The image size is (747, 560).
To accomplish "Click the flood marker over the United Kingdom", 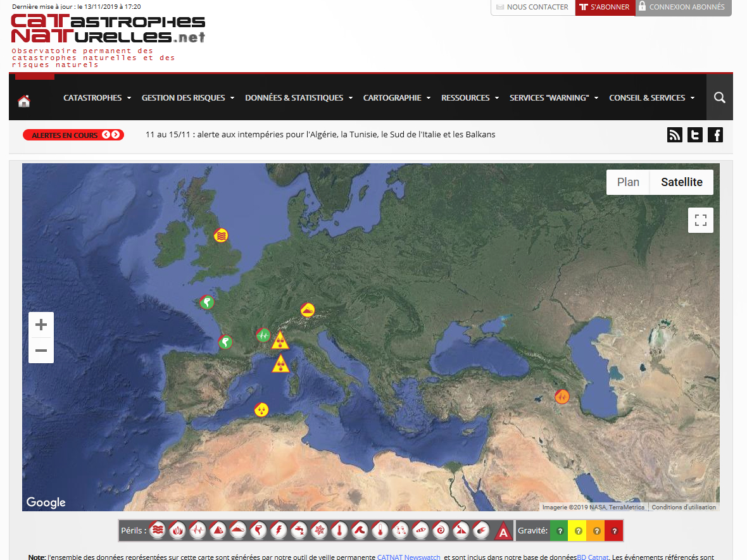I will 221,235.
